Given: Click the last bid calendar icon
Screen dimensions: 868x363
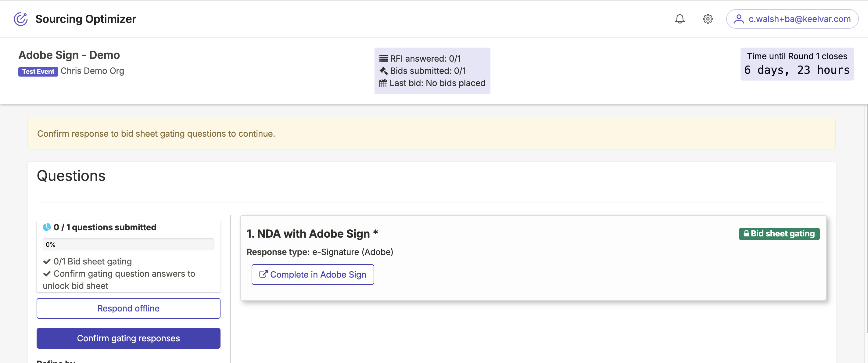Looking at the screenshot, I should [x=383, y=83].
